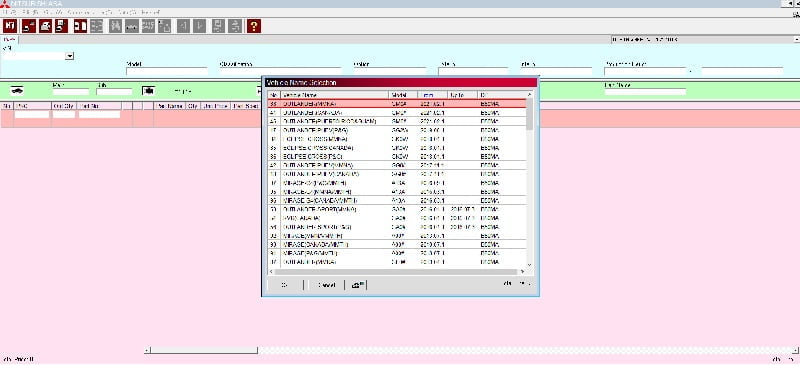Click the PNC input cell in the parts table
800x365 pixels.
coord(32,114)
